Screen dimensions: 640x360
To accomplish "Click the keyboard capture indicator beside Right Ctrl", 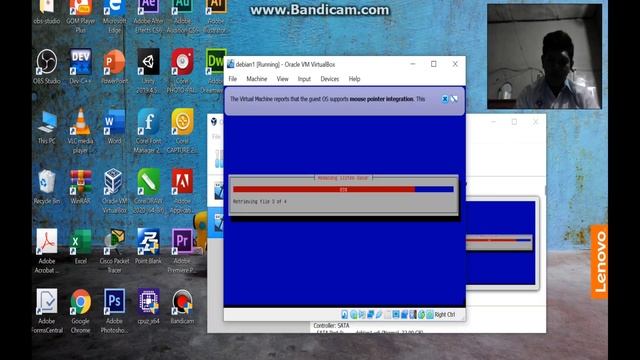I will pos(430,315).
